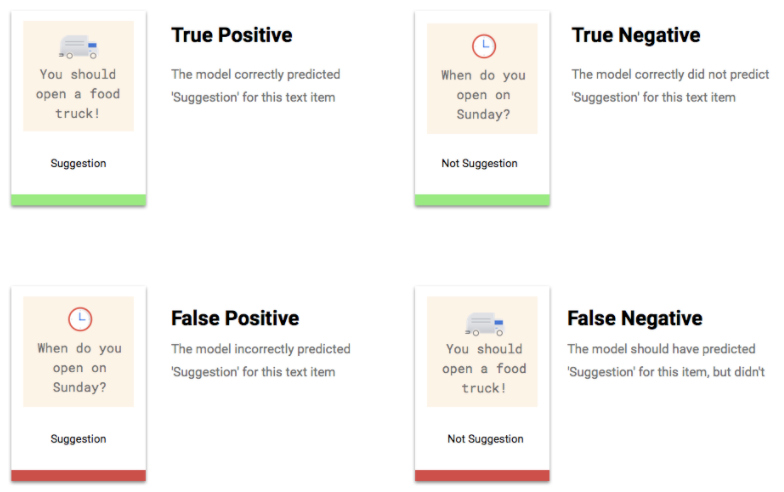The image size is (784, 492).
Task: Select the False Positive heading
Action: tap(235, 318)
